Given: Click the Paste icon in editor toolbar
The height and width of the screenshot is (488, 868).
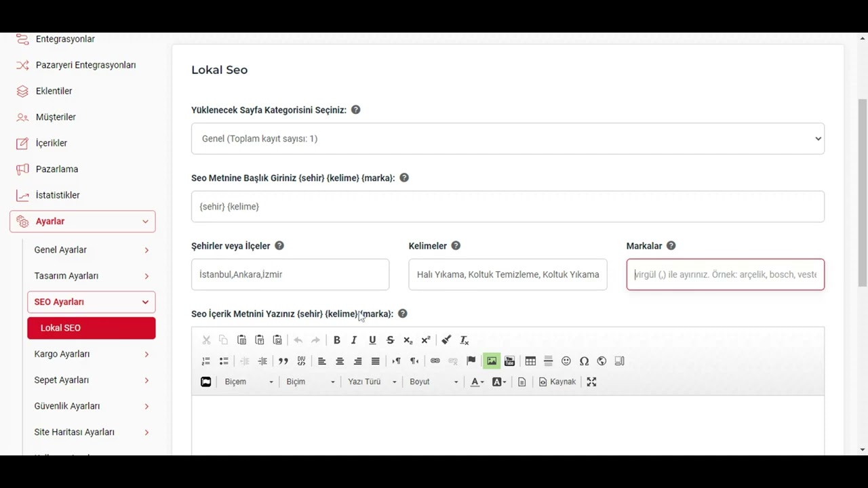Looking at the screenshot, I should (241, 340).
